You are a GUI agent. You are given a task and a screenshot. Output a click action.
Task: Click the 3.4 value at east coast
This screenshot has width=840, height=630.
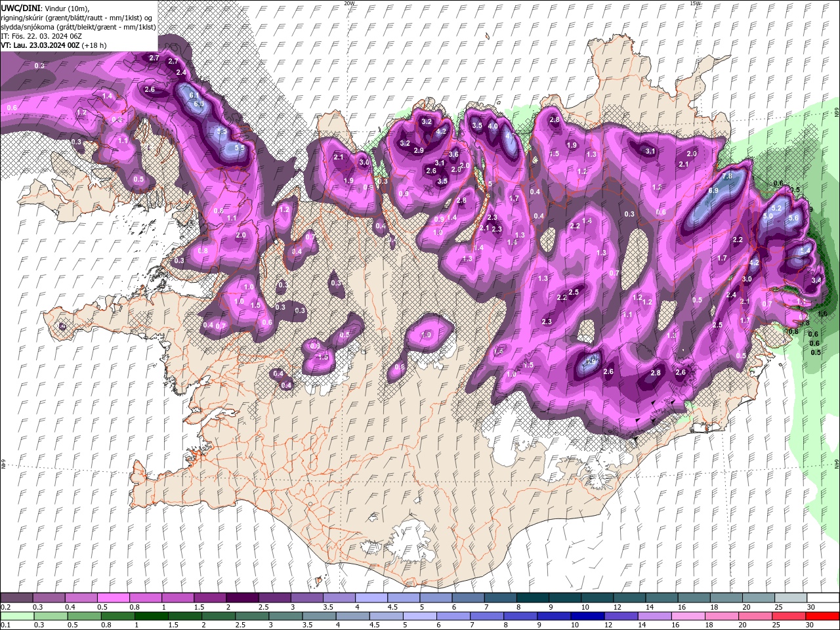coord(816,280)
